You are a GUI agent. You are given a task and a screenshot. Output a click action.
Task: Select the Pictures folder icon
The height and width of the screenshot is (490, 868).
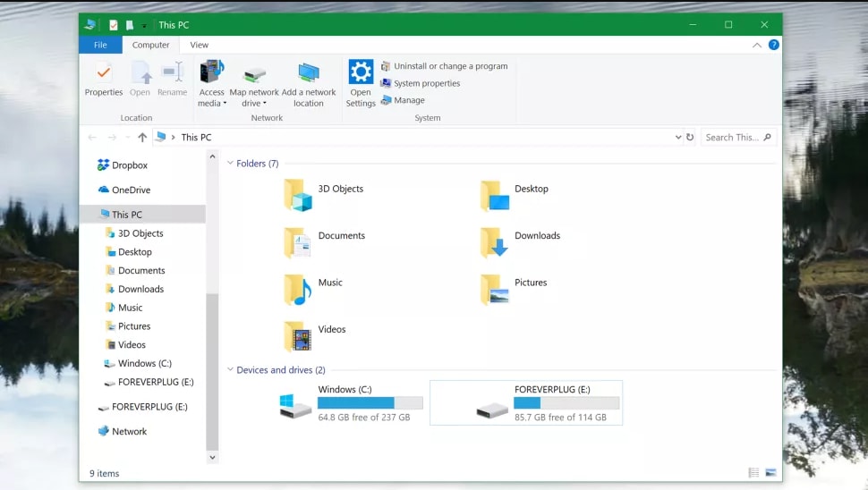click(494, 289)
